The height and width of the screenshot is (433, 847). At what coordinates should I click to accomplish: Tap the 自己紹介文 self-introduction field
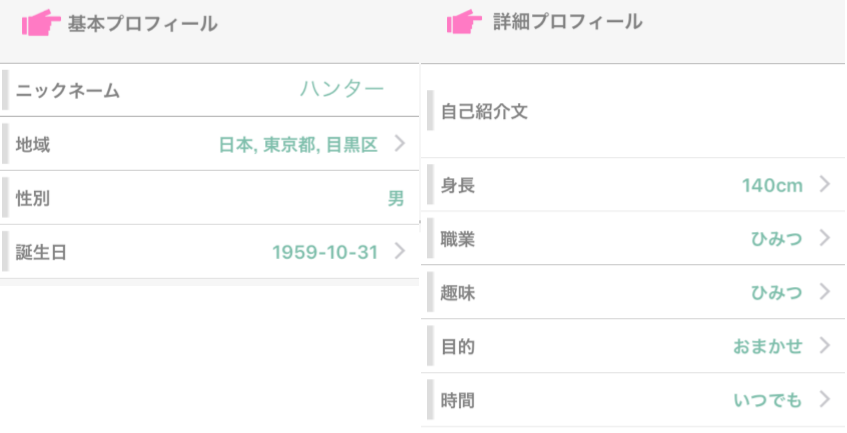coord(484,111)
